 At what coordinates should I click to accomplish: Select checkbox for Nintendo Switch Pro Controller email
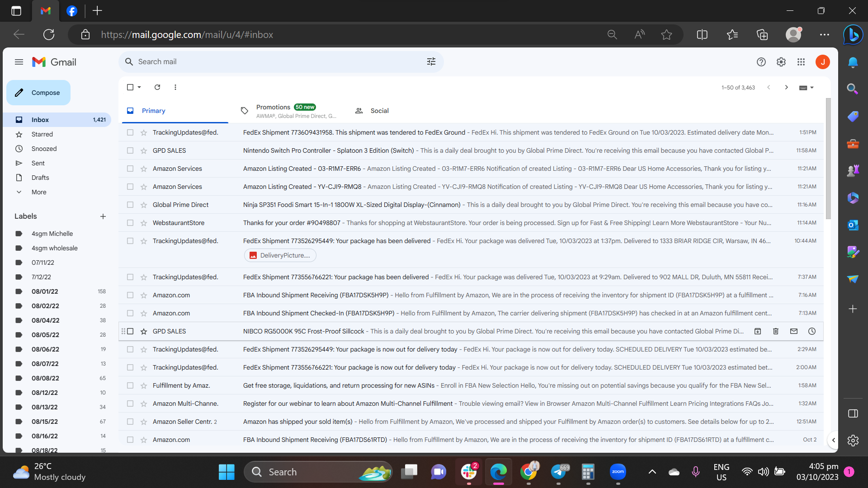coord(130,150)
